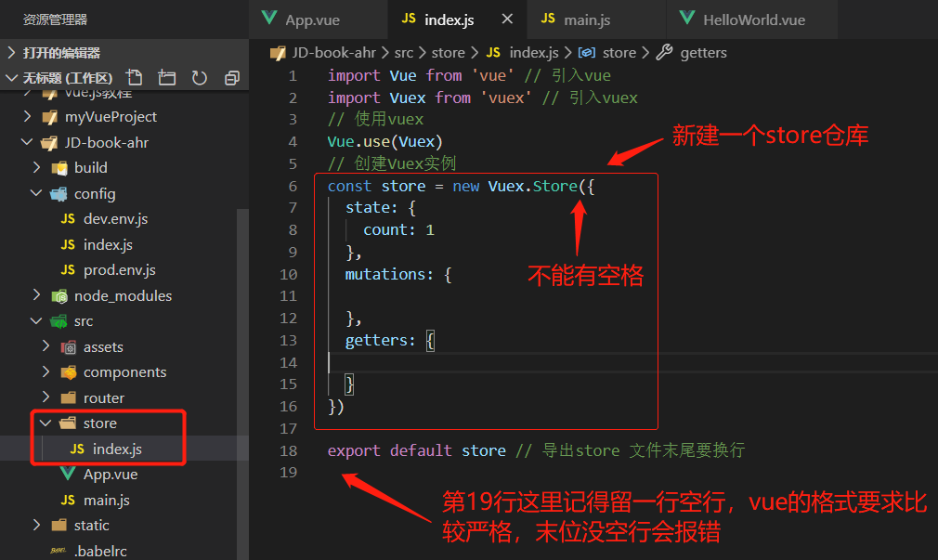The image size is (938, 560).
Task: Click the New Folder icon in Explorer
Action: pyautogui.click(x=167, y=79)
